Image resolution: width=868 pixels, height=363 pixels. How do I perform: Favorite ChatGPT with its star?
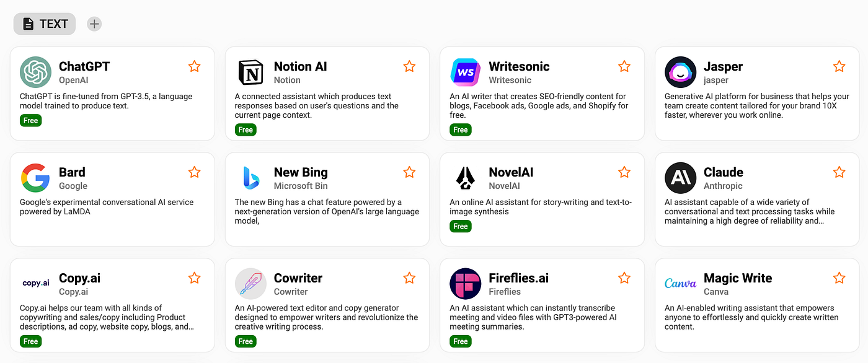[x=194, y=66]
